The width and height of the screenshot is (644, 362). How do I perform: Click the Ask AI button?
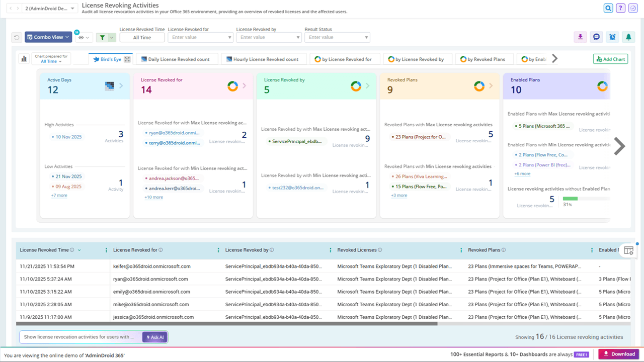pyautogui.click(x=154, y=337)
